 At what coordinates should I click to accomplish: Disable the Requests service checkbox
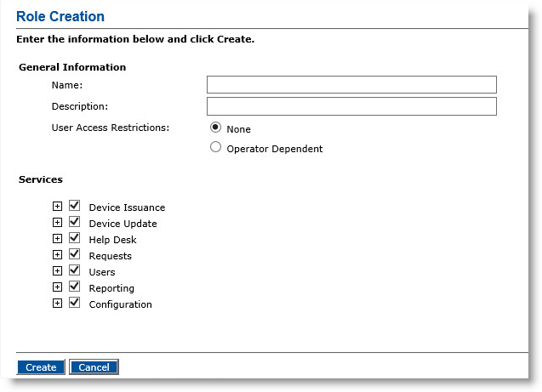(74, 254)
